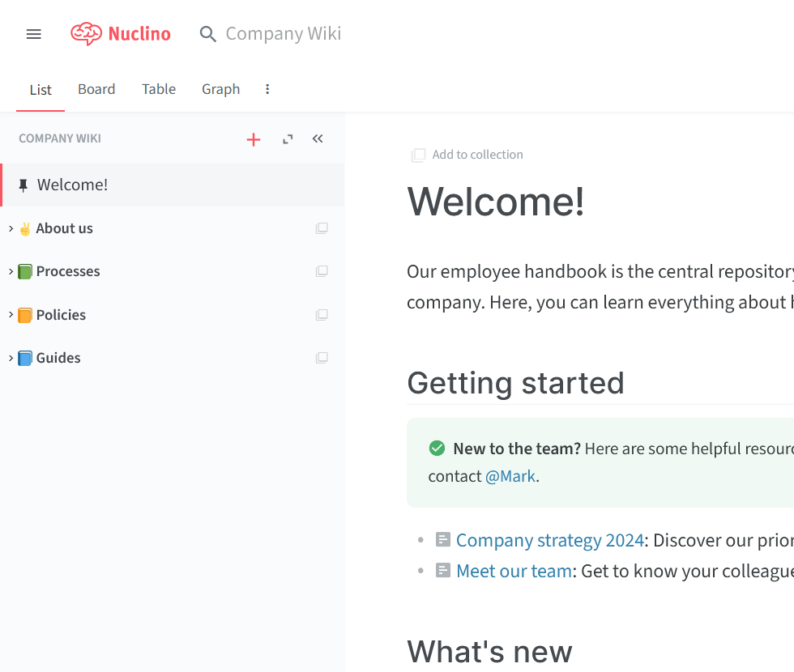Expand the Processes section
Viewport: 794px width, 672px height.
coord(11,271)
